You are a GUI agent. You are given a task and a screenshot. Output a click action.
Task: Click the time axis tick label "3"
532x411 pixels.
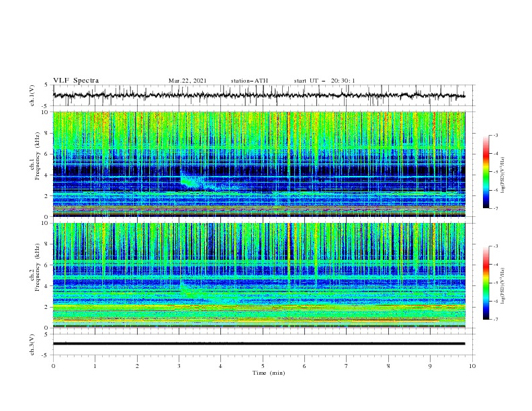tap(179, 366)
